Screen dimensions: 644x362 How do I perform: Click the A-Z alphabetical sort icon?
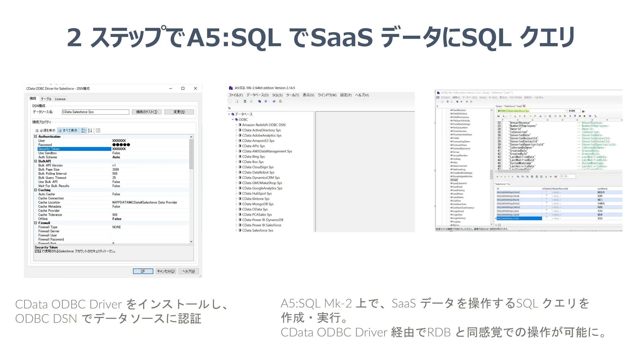click(90, 130)
